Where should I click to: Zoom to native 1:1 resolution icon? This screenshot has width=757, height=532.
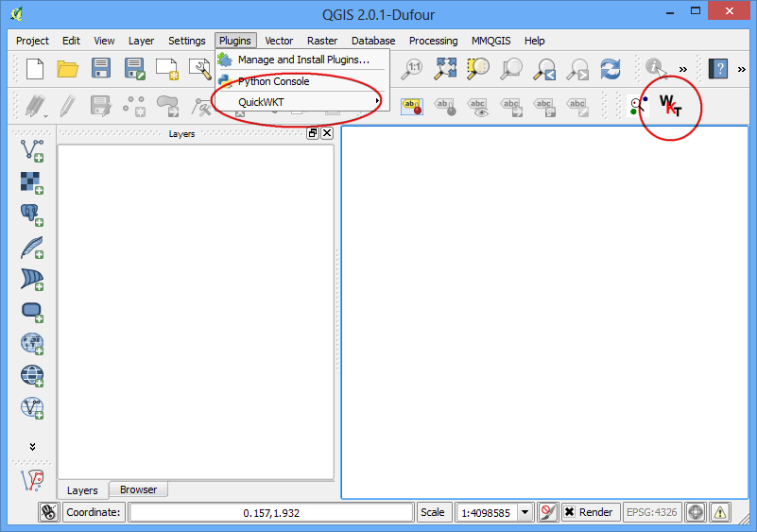tap(413, 69)
